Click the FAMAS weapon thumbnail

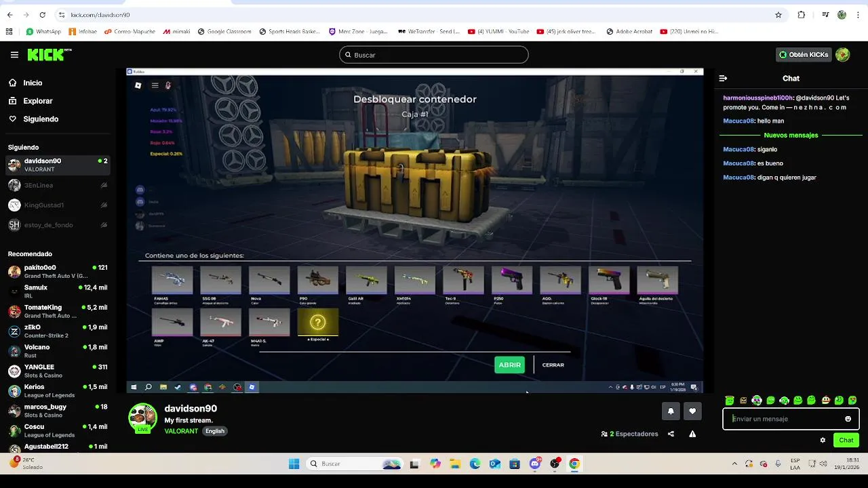[x=172, y=281]
